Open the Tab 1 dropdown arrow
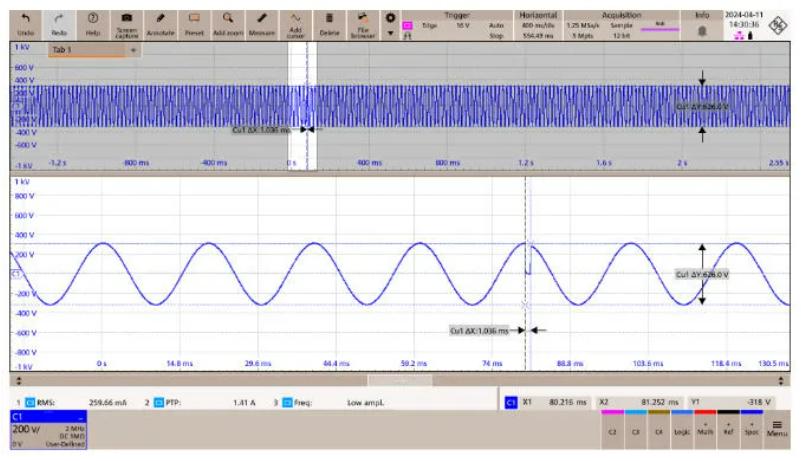This screenshot has height=461, width=801. point(133,50)
